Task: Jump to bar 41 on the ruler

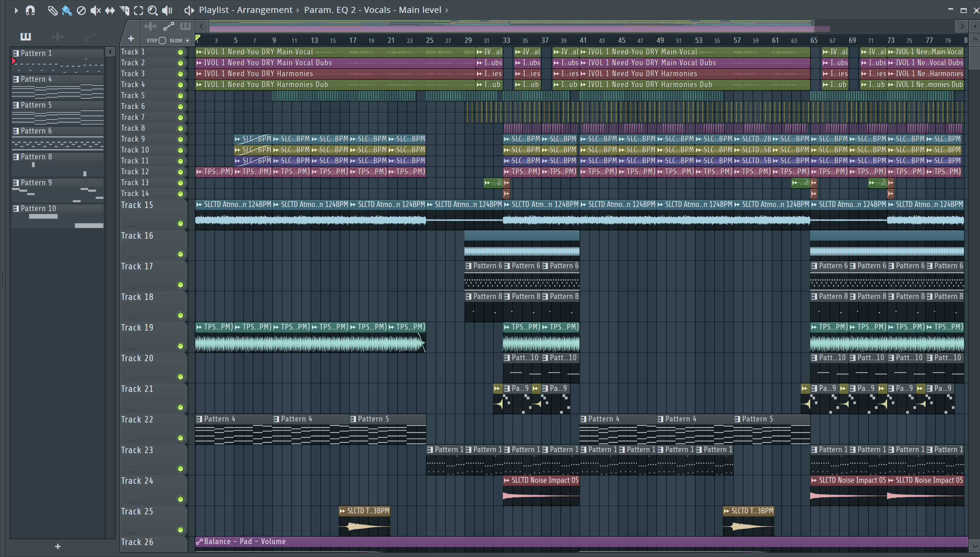Action: coord(583,40)
